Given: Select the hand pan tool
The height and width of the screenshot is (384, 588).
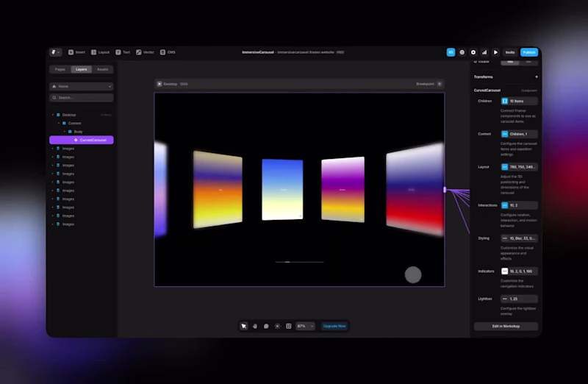Looking at the screenshot, I should pyautogui.click(x=255, y=326).
